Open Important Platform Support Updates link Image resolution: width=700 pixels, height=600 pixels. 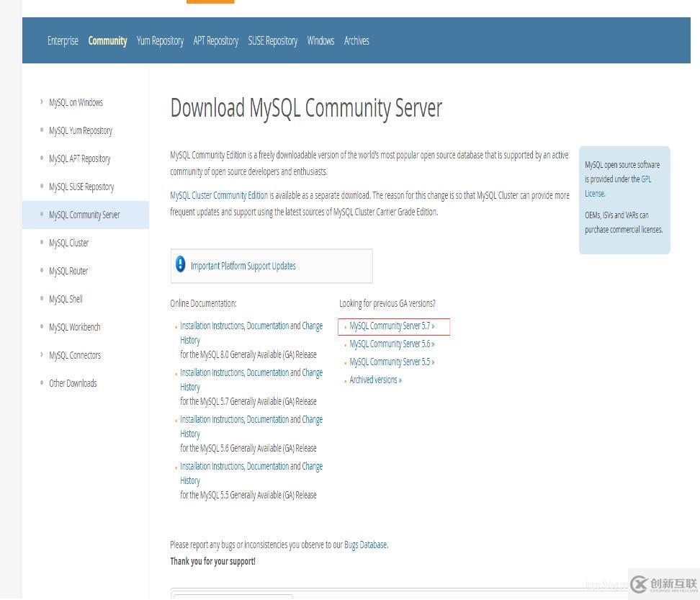pos(243,266)
